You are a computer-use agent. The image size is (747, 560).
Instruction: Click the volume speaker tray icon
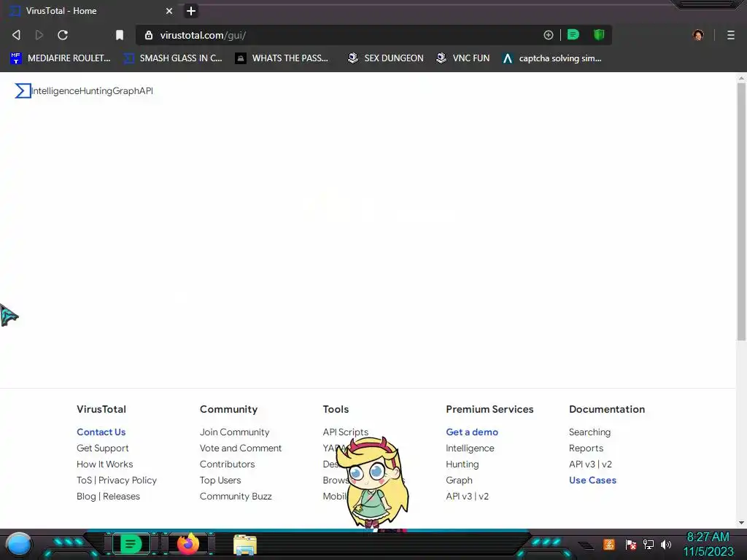[665, 544]
